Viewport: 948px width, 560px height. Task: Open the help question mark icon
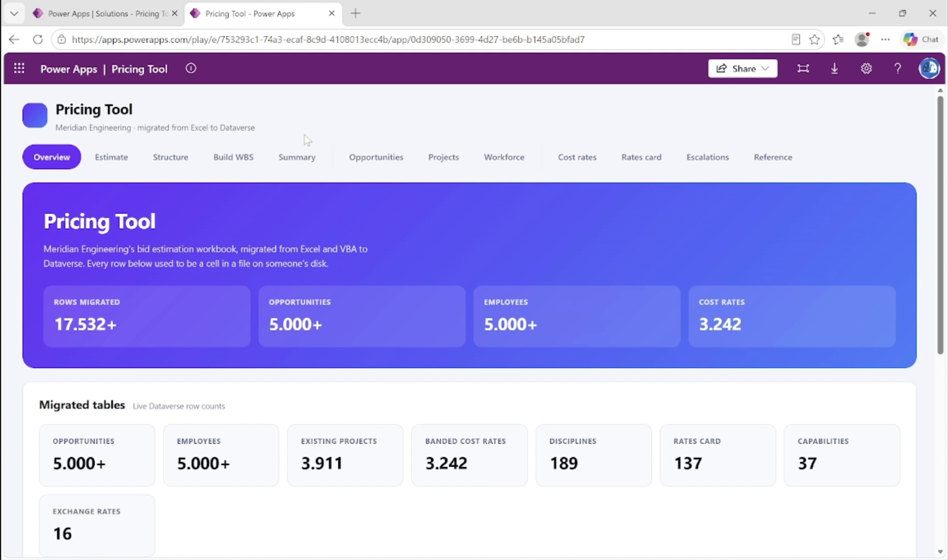(x=898, y=68)
